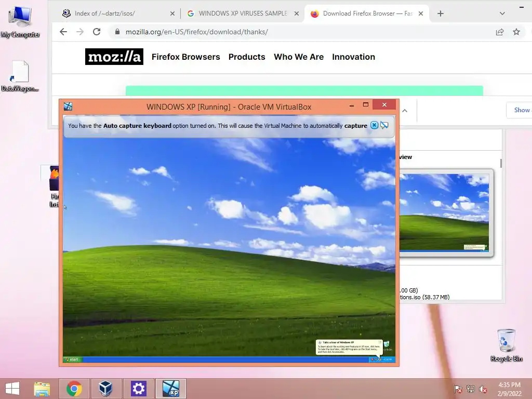Select the Download Firefox Browser tab

coord(367,14)
